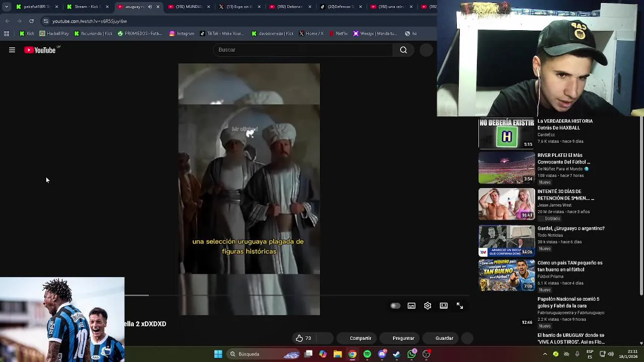The image size is (644, 362).
Task: Open INTENTÉ 30 DÍAS video thumbnail
Action: pos(507,204)
